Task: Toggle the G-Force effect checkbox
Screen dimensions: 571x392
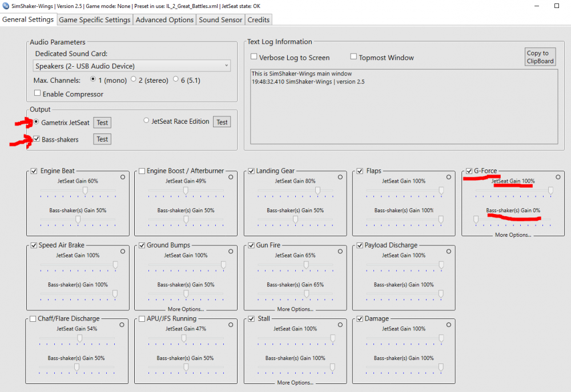Action: pyautogui.click(x=469, y=171)
